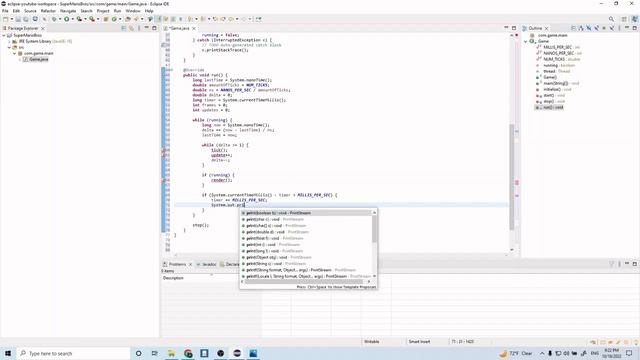This screenshot has width=640, height=360.
Task: Open the Refactor menu
Action: pyautogui.click(x=48, y=11)
